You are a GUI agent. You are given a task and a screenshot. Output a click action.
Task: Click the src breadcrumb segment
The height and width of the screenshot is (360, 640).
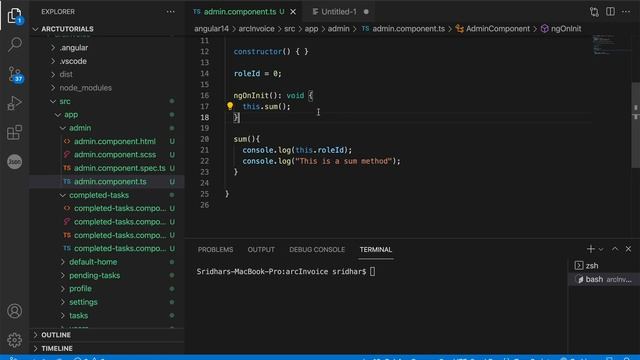pyautogui.click(x=290, y=29)
